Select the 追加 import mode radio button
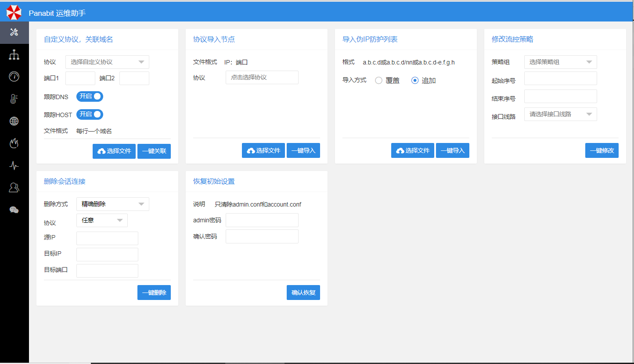The height and width of the screenshot is (364, 634). 415,81
